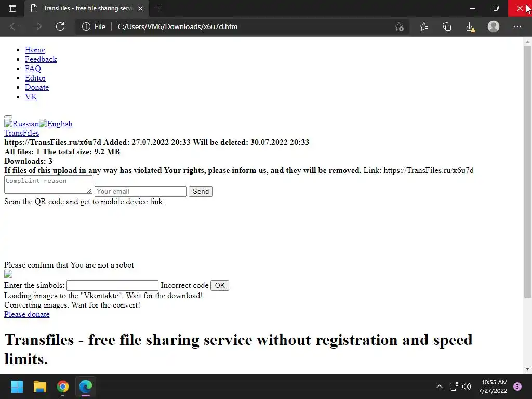Click the 'Will be deleted: 30.07.2022 20:33' text
Screen dimensions: 532x399
pos(251,142)
